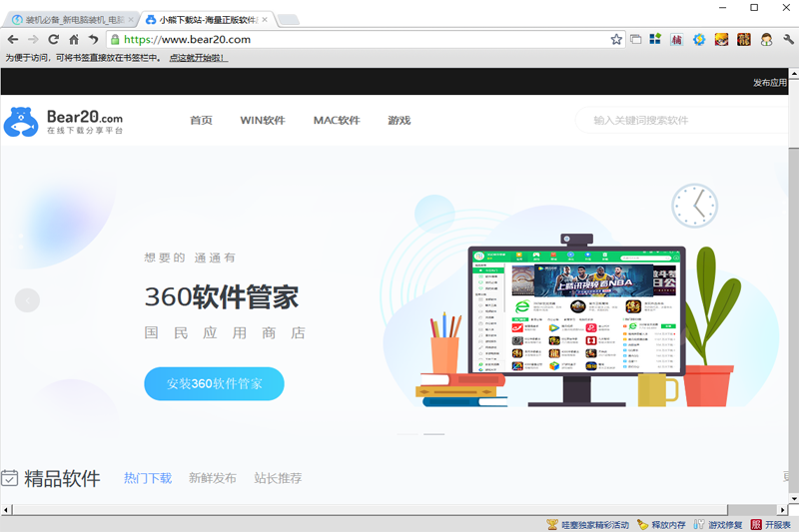
Task: Open the browser home page
Action: (x=74, y=39)
